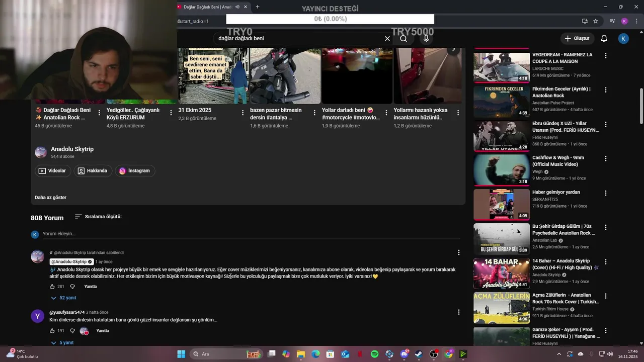Open OBS Studio from the taskbar
Screen dimensions: 644x362
(434, 354)
